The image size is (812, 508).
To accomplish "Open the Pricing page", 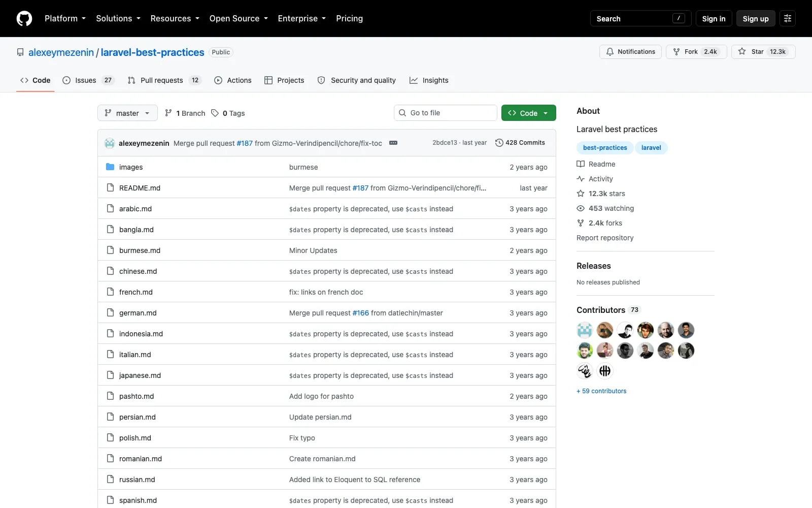I will click(x=349, y=18).
